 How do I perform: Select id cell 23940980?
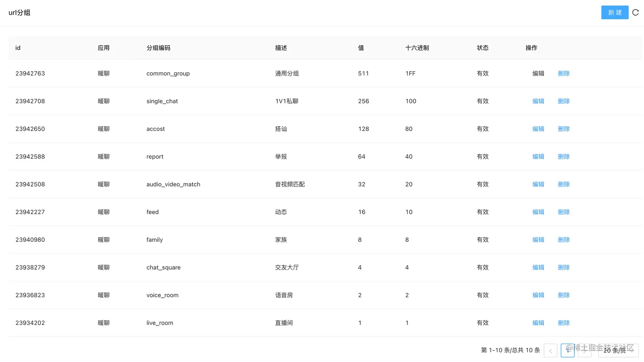[30, 239]
